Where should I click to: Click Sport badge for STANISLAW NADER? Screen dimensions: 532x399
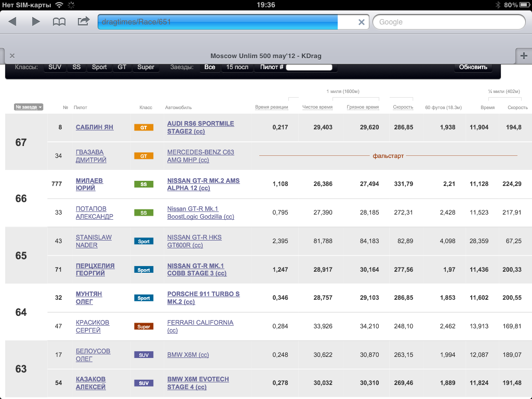[x=144, y=241]
